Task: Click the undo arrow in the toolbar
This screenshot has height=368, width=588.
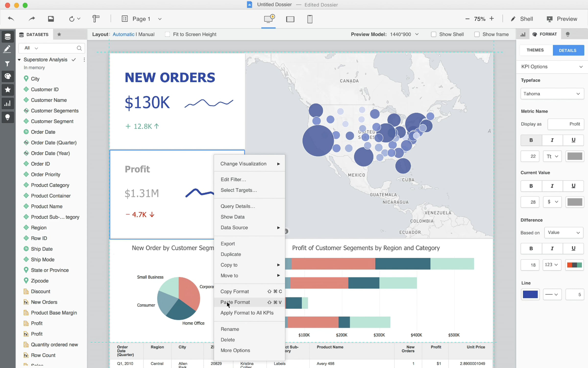Action: click(11, 19)
